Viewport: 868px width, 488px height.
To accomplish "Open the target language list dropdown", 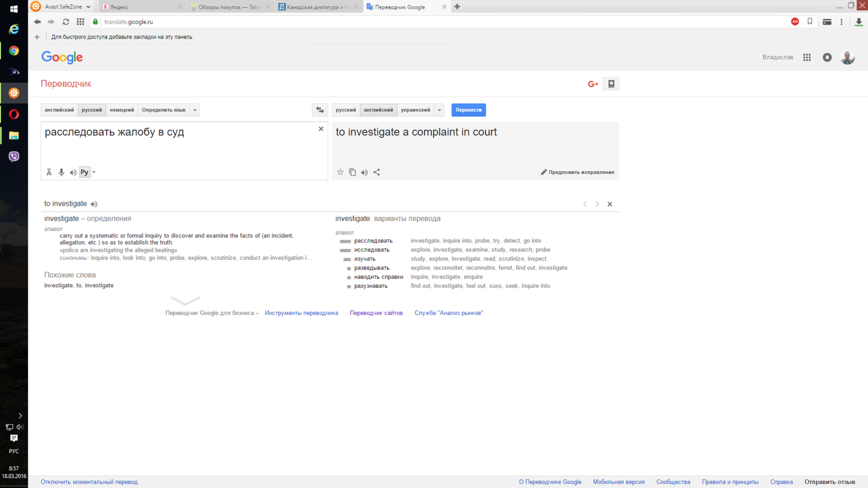I will coord(439,110).
